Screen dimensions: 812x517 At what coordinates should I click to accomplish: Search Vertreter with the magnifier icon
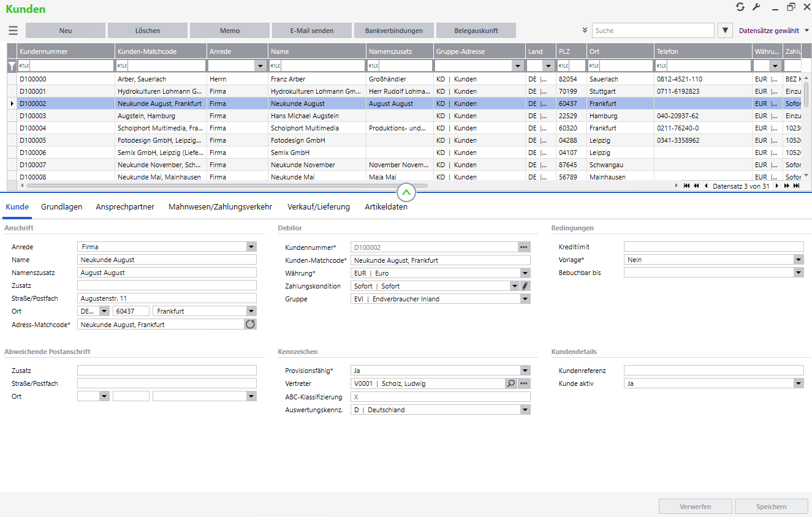[x=511, y=383]
